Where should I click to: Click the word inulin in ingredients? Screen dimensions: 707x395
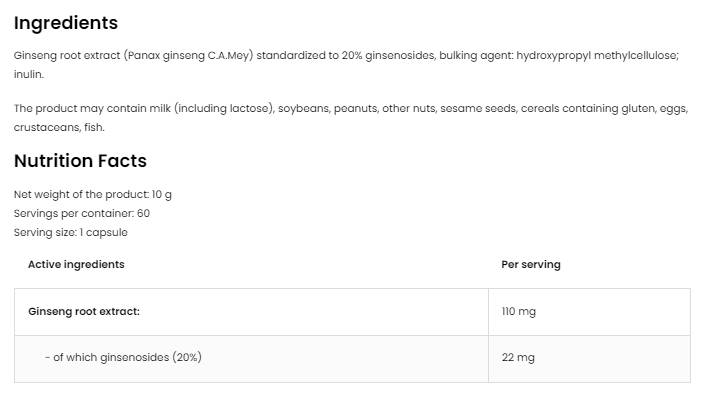tap(28, 74)
